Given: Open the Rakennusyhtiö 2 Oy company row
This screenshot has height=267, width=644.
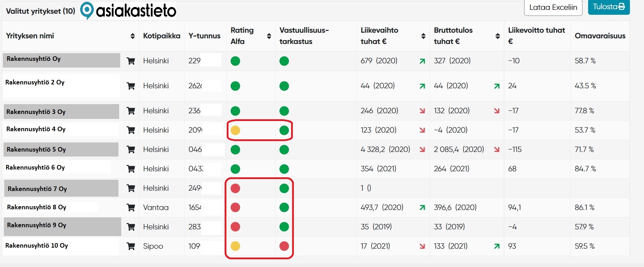Looking at the screenshot, I should pos(35,82).
